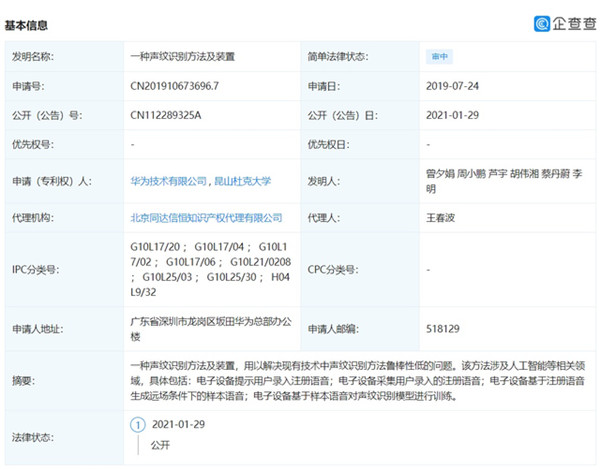Click the 2021-01-29 date in 公开（公告）日 row
600x470 pixels.
point(453,115)
